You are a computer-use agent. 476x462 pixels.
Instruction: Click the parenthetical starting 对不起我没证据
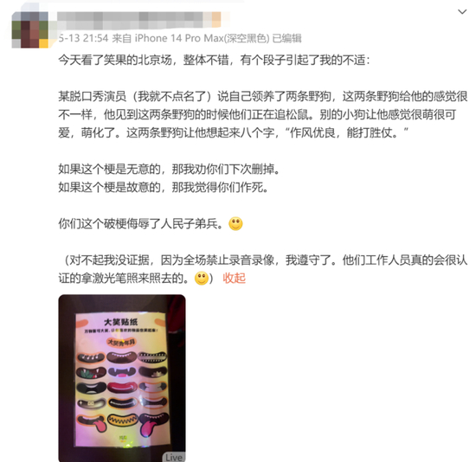[x=263, y=269]
